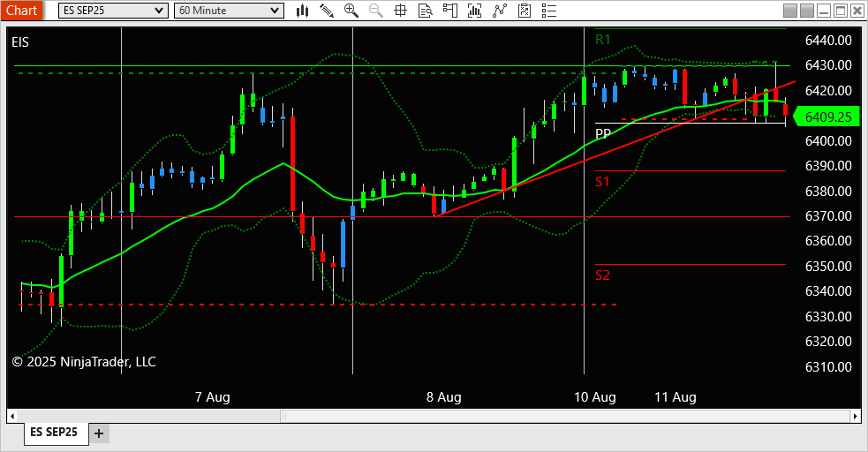Click the horizontal scrollbar thumb

coord(565,416)
